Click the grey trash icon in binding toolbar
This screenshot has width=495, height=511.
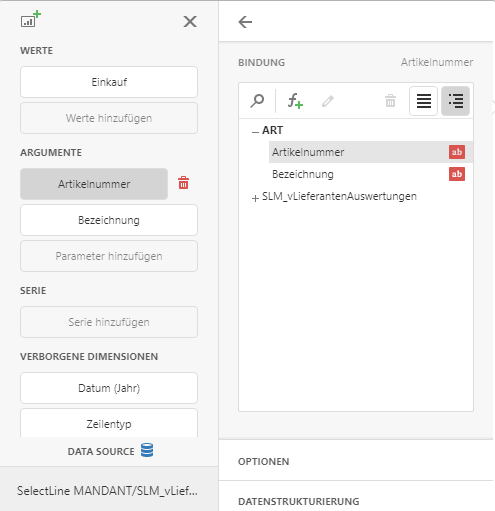click(x=390, y=101)
